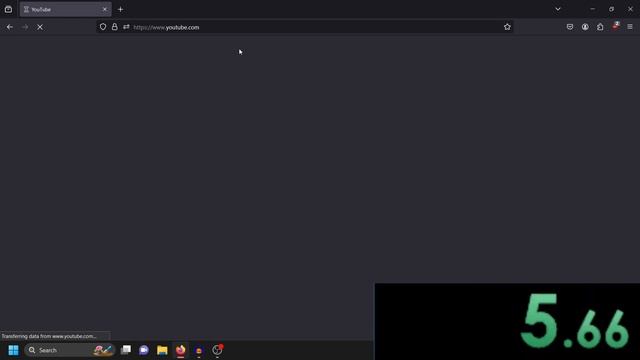Open File Explorer from taskbar
The image size is (640, 360).
click(162, 350)
